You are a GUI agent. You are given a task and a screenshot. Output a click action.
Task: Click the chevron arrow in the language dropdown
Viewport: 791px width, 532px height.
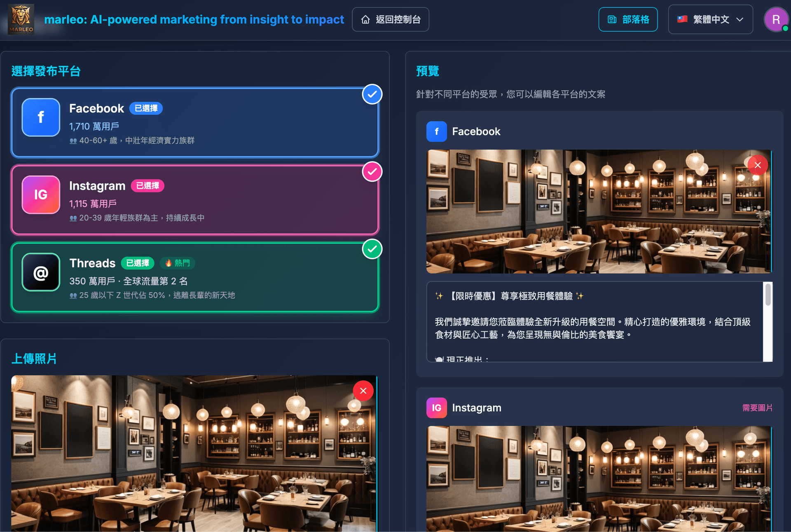pyautogui.click(x=740, y=19)
